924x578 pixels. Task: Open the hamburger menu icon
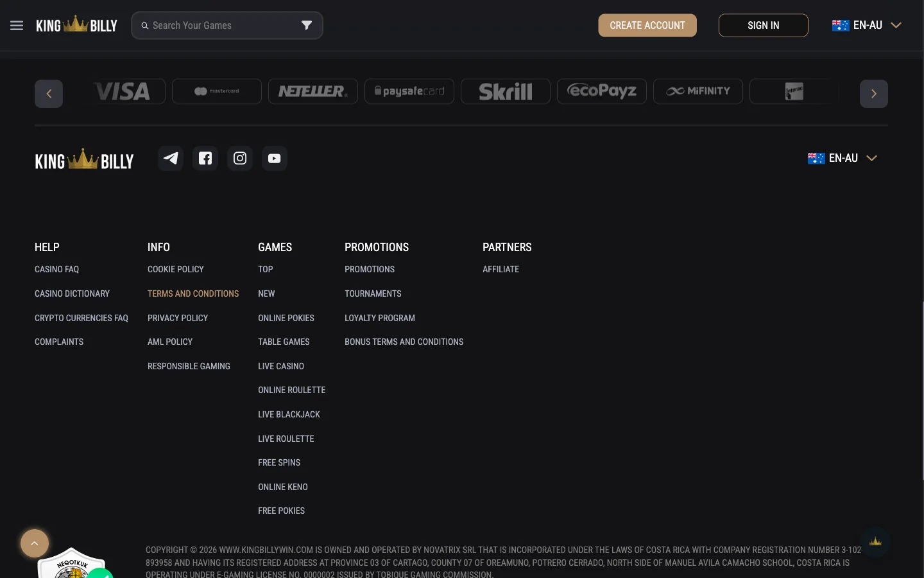tap(17, 26)
